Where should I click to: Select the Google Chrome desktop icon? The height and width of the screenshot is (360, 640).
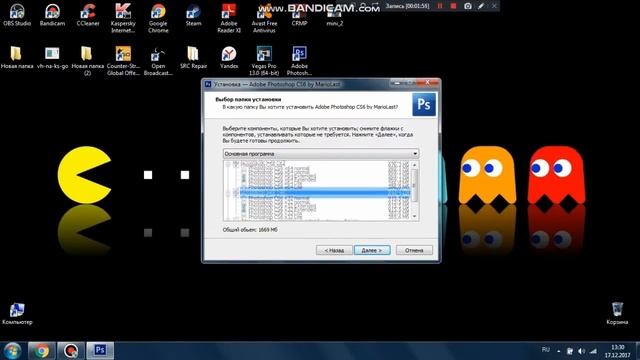pyautogui.click(x=158, y=18)
